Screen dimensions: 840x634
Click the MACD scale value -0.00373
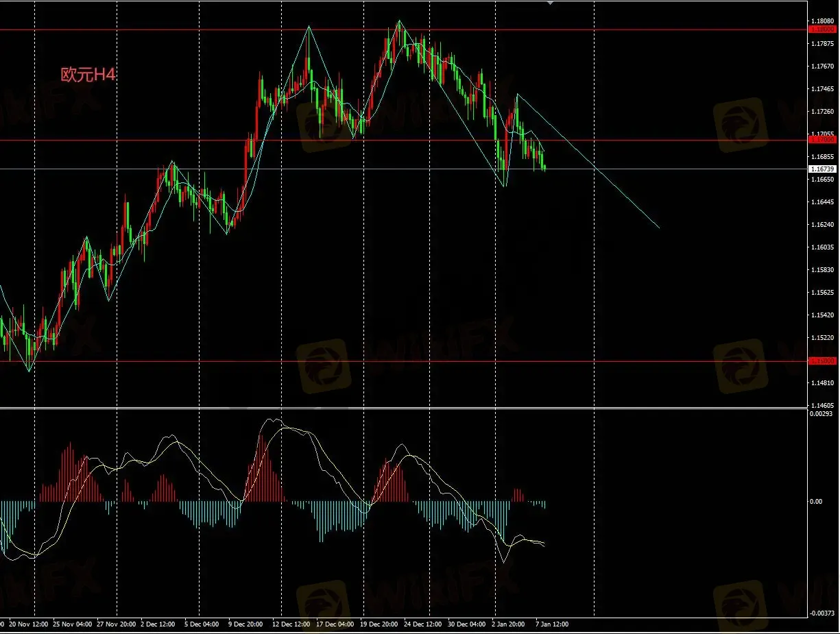pos(823,613)
